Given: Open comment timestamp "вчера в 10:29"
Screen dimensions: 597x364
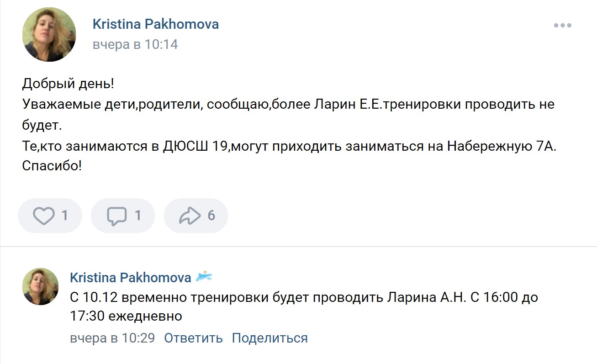Looking at the screenshot, I should tap(112, 338).
